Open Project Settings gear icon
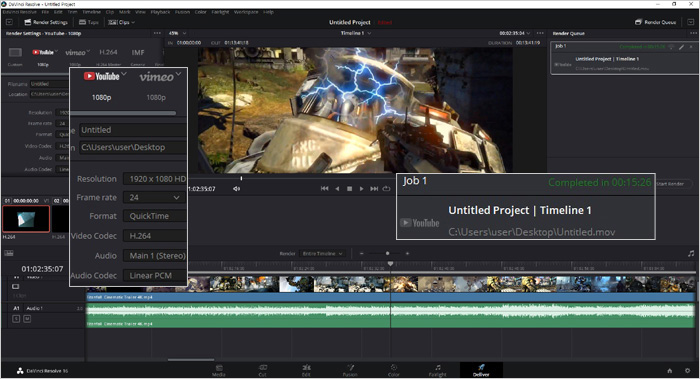 pos(688,371)
